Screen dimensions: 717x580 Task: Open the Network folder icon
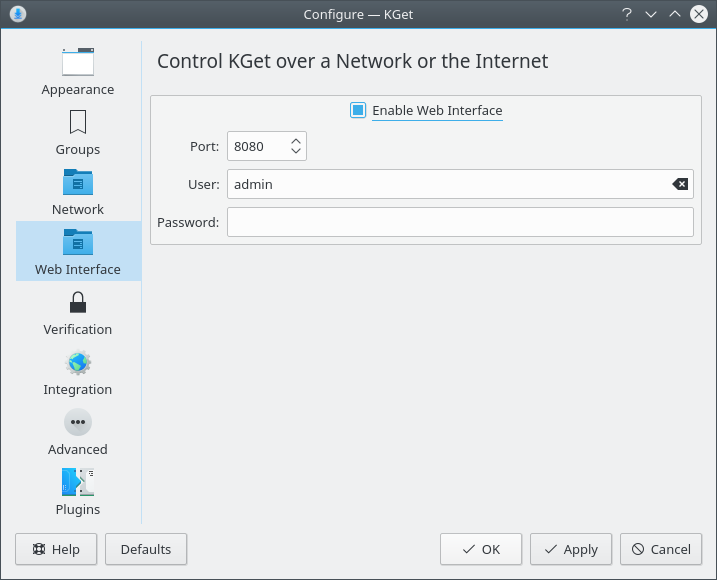pos(77,182)
